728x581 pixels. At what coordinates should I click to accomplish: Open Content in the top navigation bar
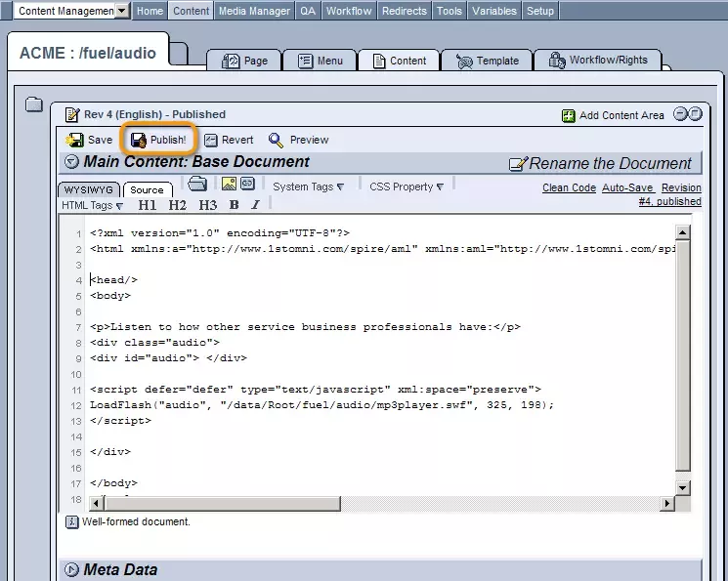click(192, 11)
